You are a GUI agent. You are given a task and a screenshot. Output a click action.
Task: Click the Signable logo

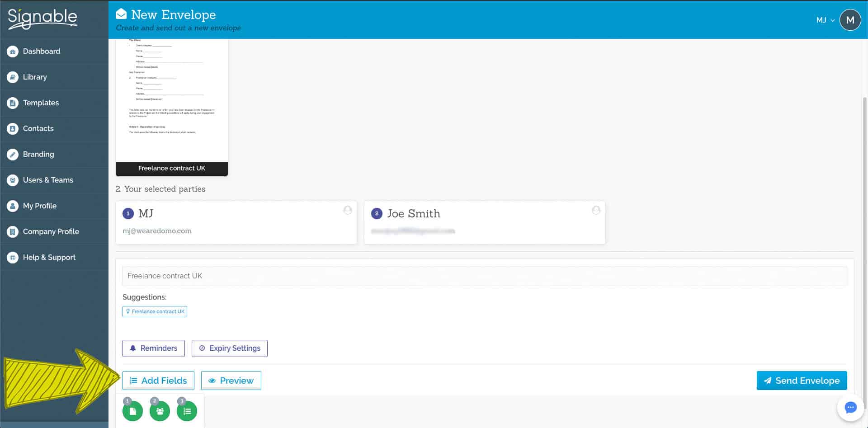pos(42,19)
